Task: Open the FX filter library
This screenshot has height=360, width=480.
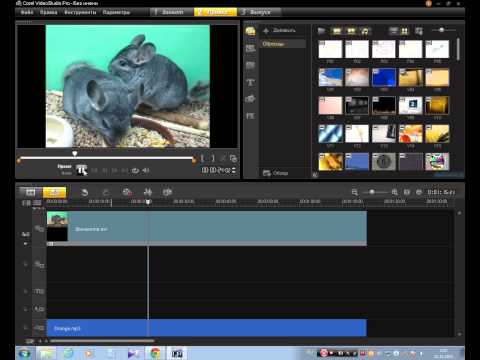Action: click(250, 116)
